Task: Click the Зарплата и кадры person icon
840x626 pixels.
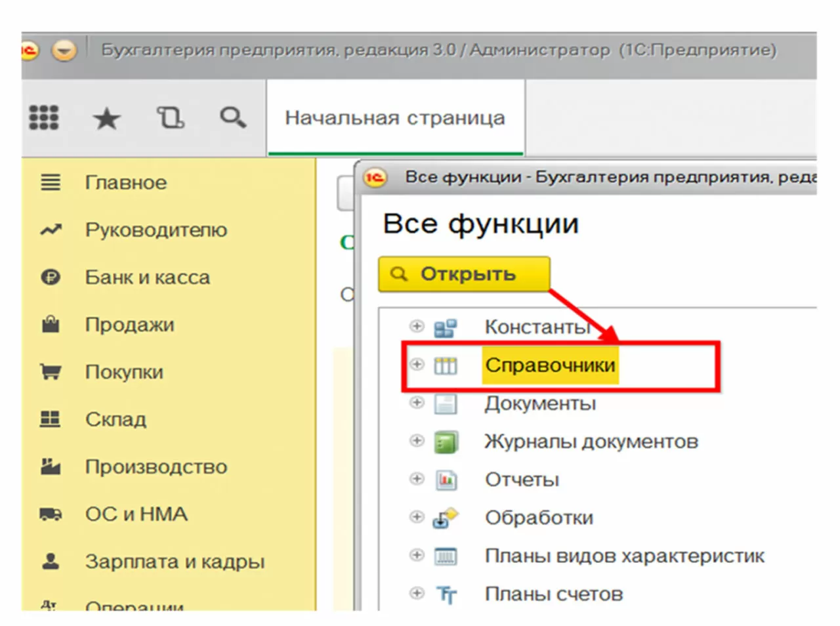Action: 51,561
